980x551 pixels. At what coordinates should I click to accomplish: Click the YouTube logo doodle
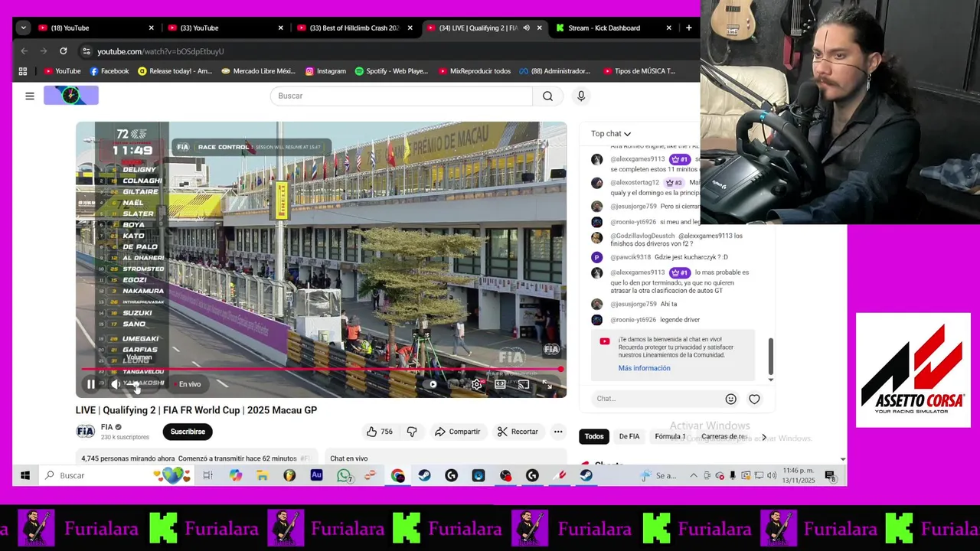71,96
